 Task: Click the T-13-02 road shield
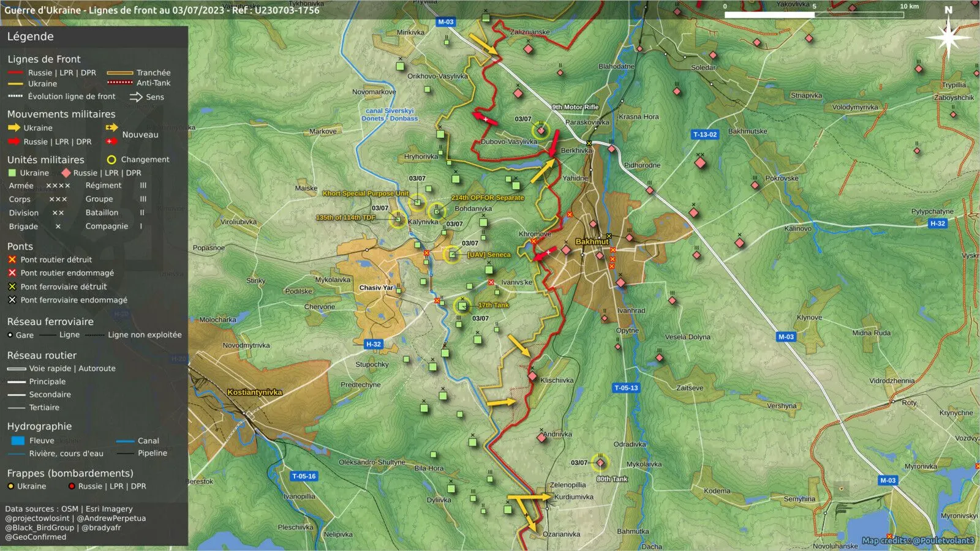coord(704,135)
